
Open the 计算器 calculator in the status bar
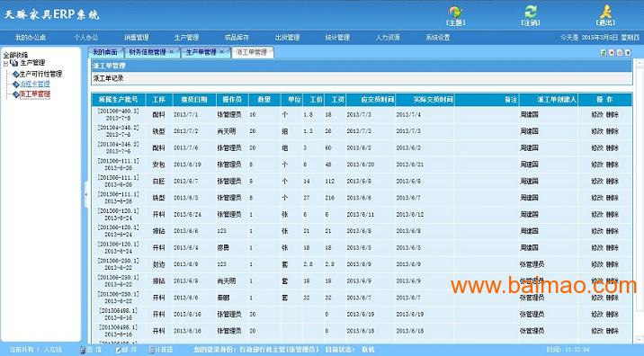point(161,350)
